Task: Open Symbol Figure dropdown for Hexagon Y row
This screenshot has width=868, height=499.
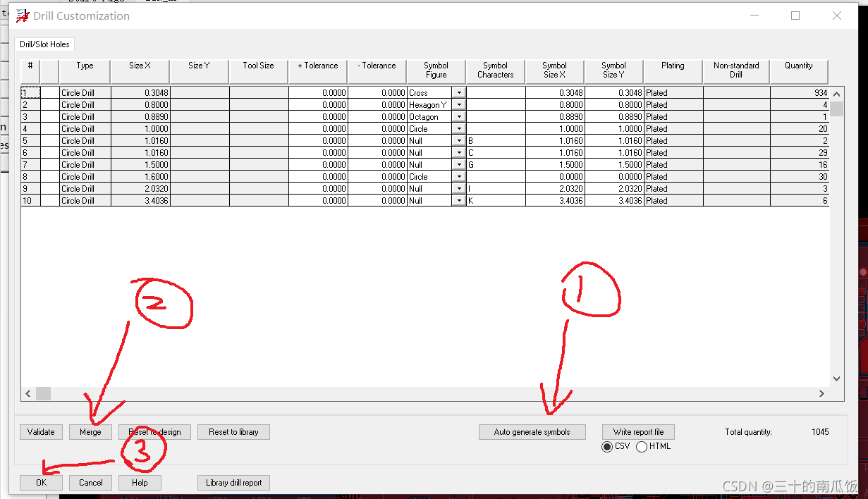Action: click(x=459, y=105)
